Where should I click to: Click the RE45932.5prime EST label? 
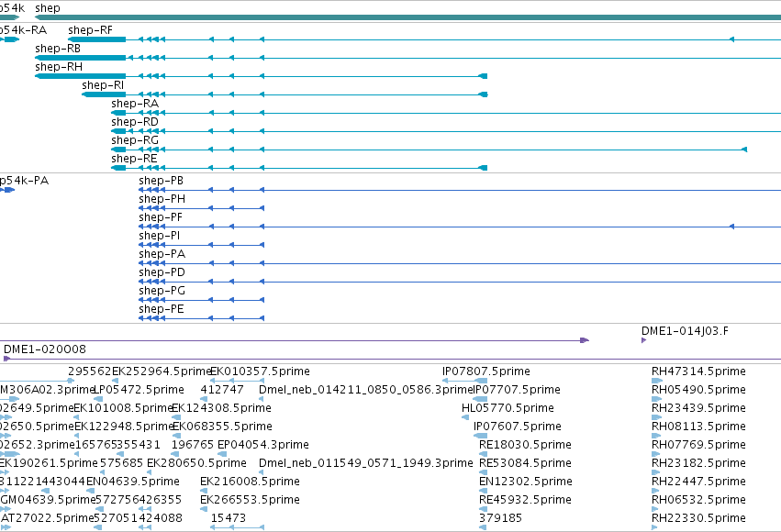[x=526, y=501]
